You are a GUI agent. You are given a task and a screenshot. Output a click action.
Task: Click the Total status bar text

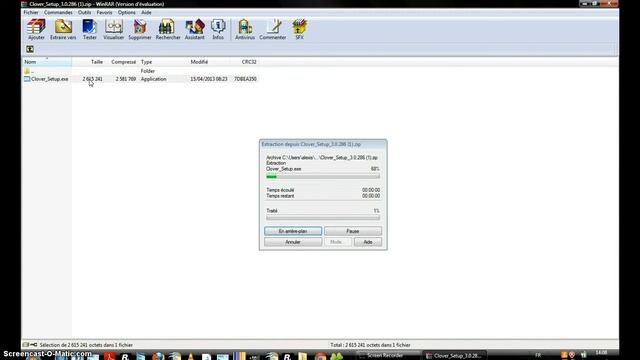click(370, 345)
